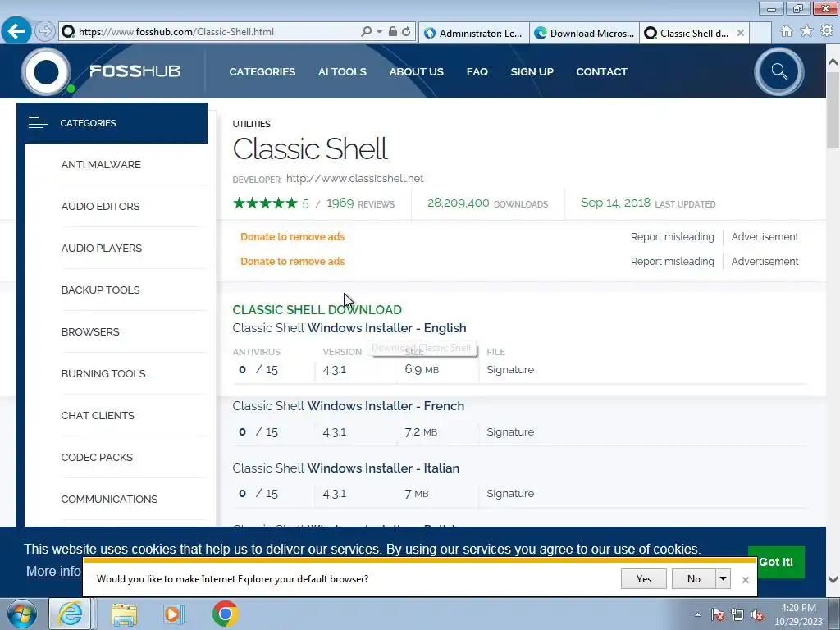Click the second Report misleading link
This screenshot has height=630, width=840.
(673, 262)
